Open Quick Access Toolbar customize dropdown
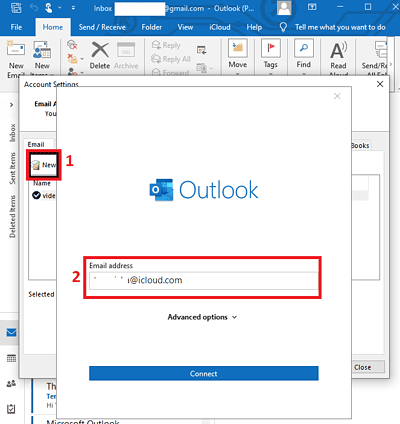400x424 pixels. [x=73, y=8]
